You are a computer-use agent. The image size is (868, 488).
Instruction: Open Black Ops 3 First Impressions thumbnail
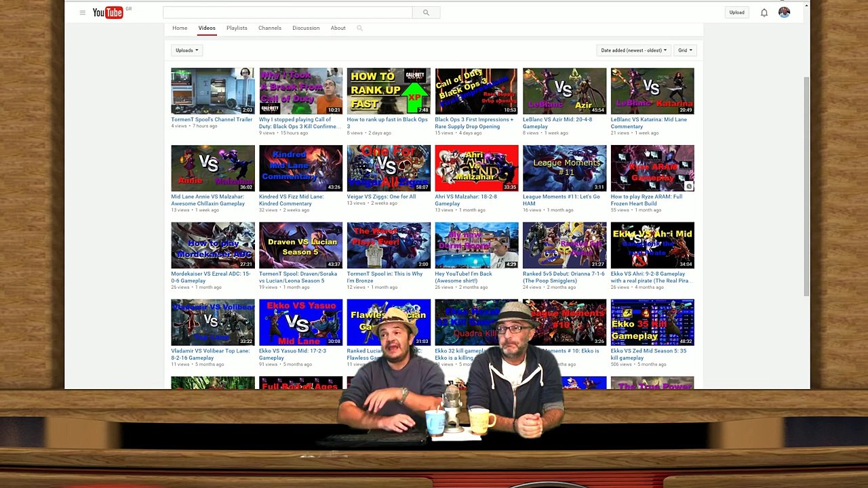(x=477, y=91)
